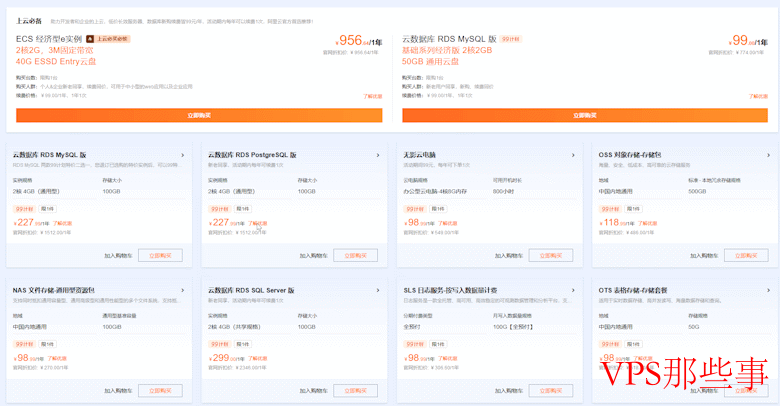This screenshot has width=780, height=406.
Task: Click the 上云必买必抢 badge icon on ECS card
Action: pos(90,39)
